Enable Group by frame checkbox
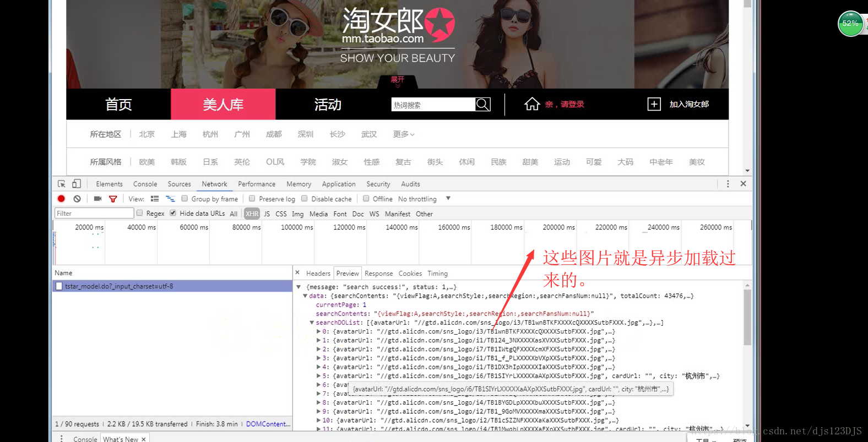Screen dimensions: 868x442 click(185, 199)
